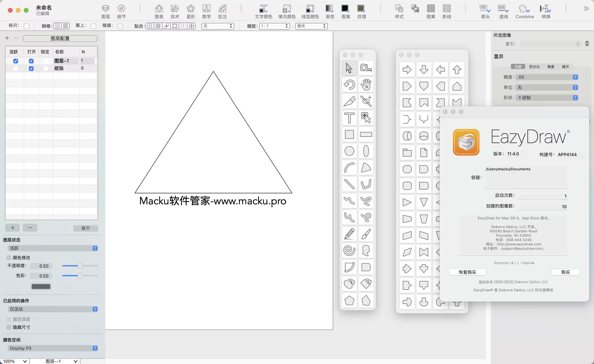Viewport: 594px width, 364px height.
Task: Choose the circle drawing tool
Action: pyautogui.click(x=349, y=151)
